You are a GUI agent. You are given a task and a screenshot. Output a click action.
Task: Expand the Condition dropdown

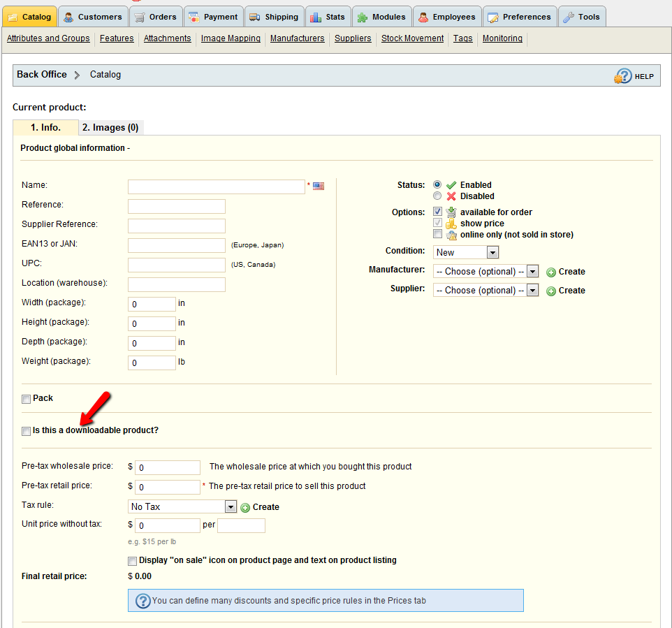pos(466,252)
